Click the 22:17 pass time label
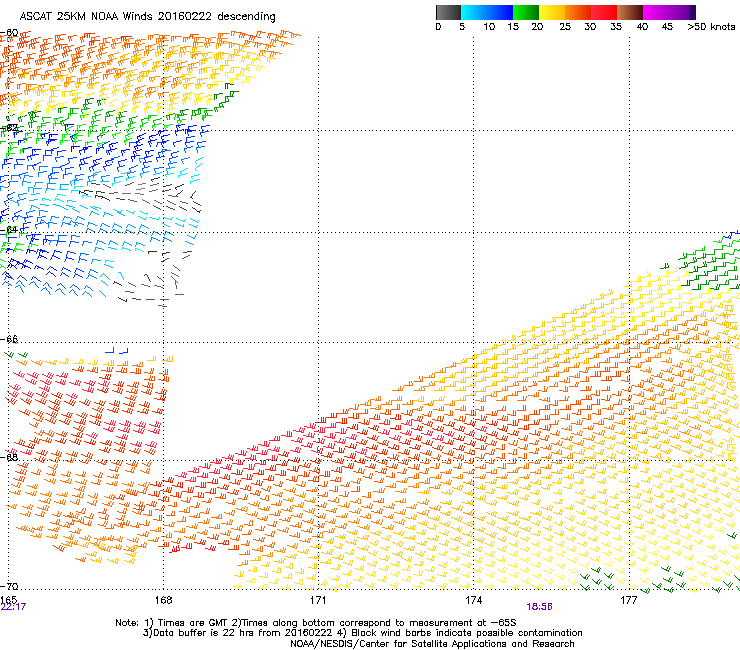Viewport: 740px width, 650px height. tap(13, 607)
